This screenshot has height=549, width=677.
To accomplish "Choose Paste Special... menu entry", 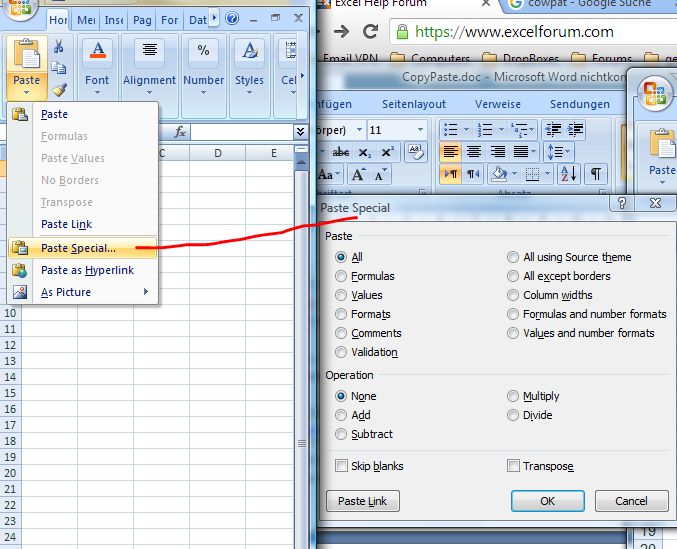I will click(x=83, y=248).
